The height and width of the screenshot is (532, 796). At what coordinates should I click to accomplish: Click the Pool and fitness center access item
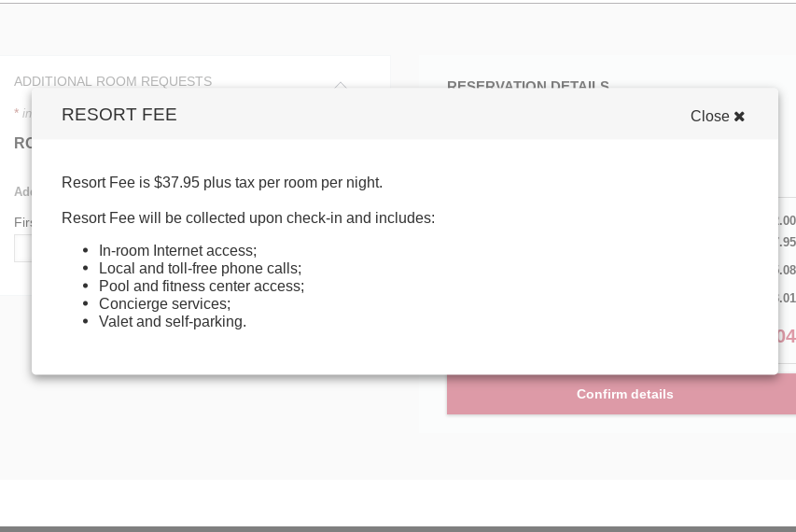tap(202, 286)
